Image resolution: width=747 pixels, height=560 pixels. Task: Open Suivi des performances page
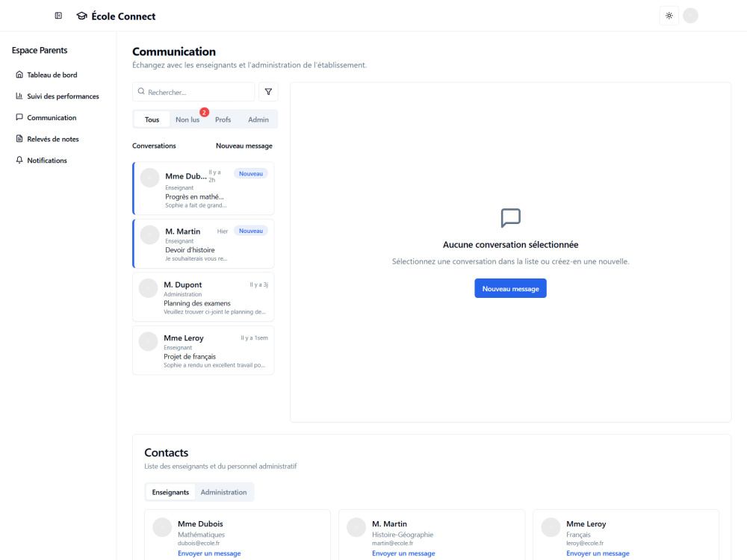point(58,96)
